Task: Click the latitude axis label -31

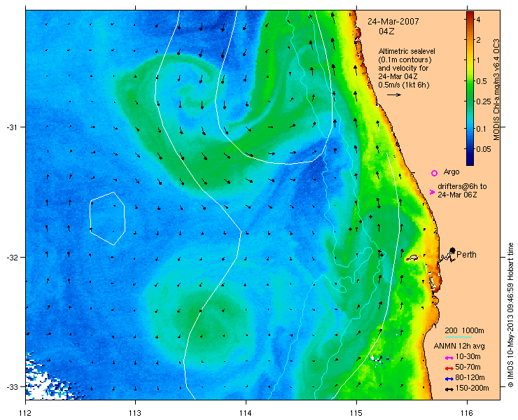Action: [11, 127]
